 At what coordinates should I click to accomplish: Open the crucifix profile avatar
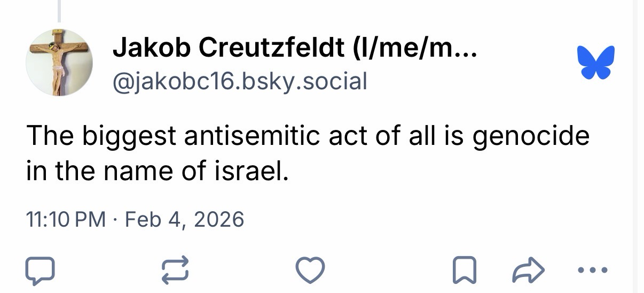pyautogui.click(x=59, y=63)
